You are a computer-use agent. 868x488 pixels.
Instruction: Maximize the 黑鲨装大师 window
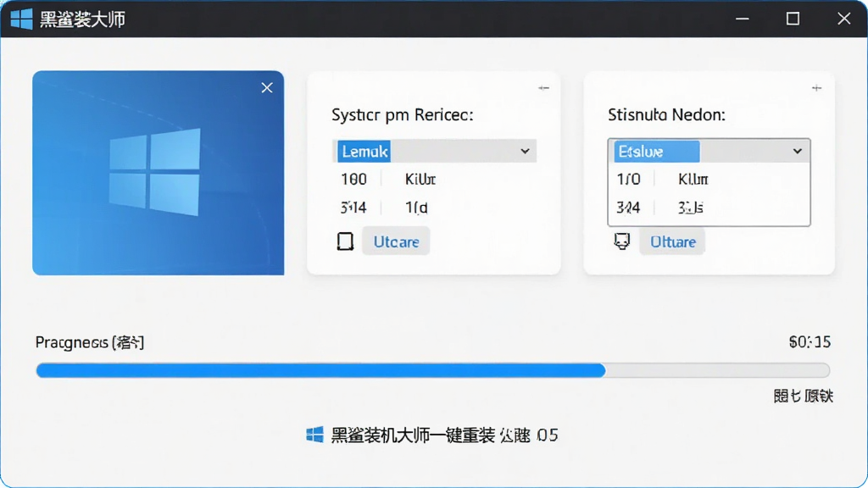[x=793, y=19]
